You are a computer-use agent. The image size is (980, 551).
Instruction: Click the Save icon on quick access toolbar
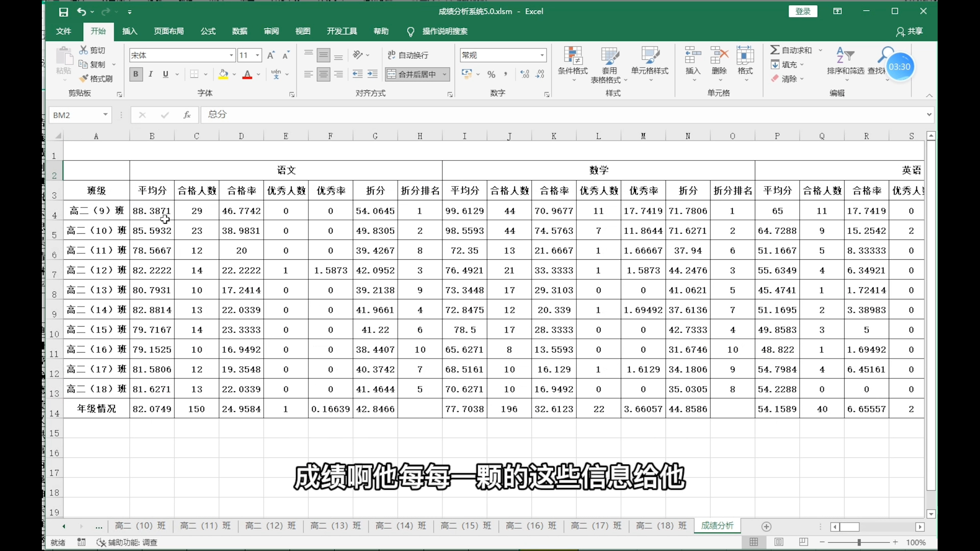(64, 12)
